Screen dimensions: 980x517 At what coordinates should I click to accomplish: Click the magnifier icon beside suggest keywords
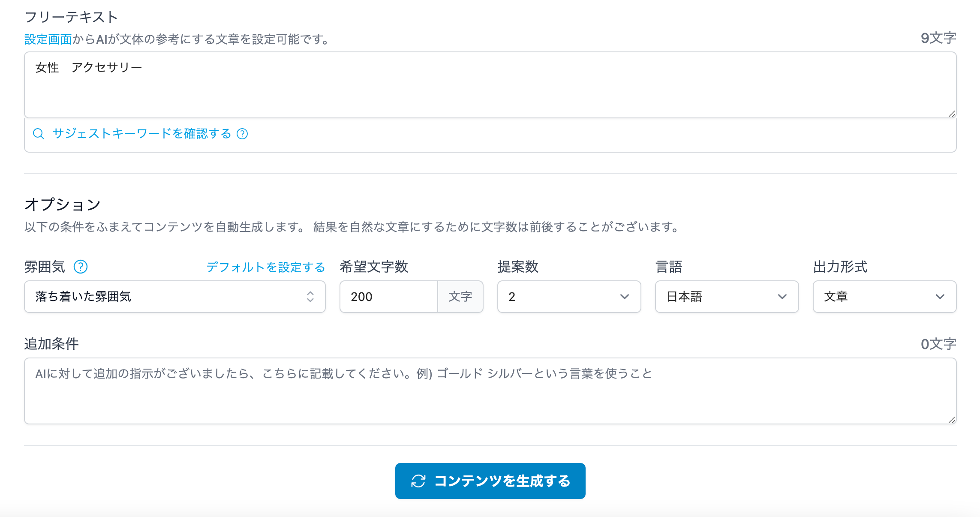tap(39, 134)
